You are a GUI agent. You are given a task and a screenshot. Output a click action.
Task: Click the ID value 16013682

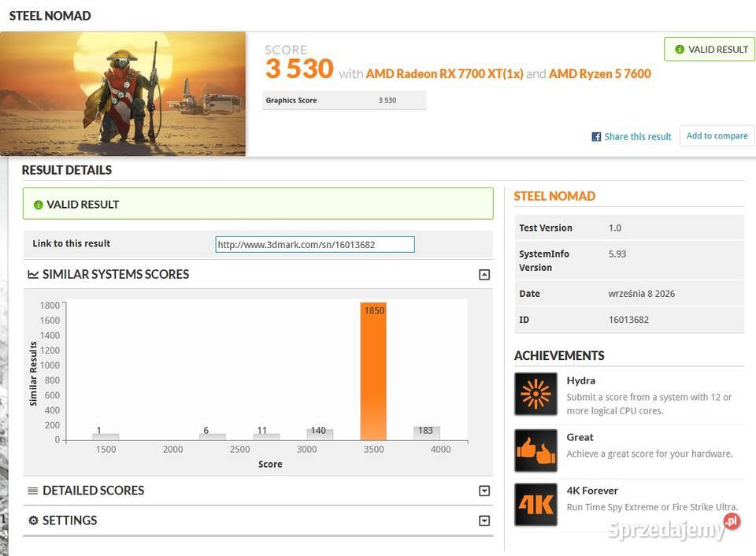(x=628, y=319)
